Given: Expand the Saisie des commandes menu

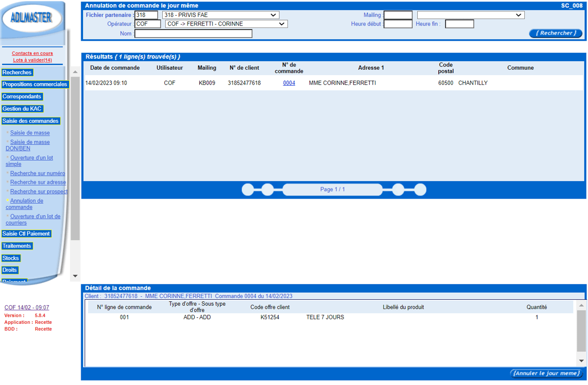Looking at the screenshot, I should click(x=31, y=121).
